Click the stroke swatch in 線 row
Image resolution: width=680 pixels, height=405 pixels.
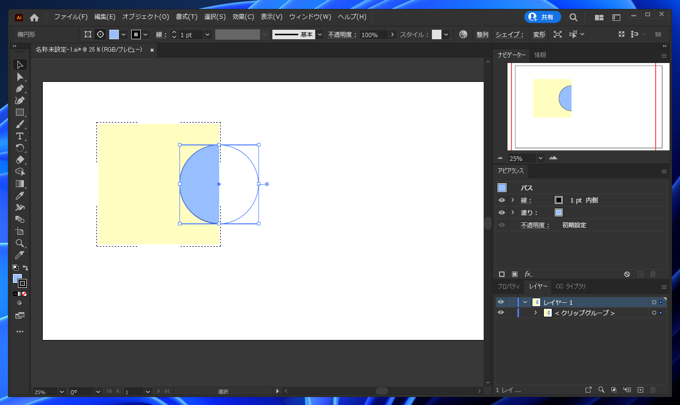pos(559,200)
